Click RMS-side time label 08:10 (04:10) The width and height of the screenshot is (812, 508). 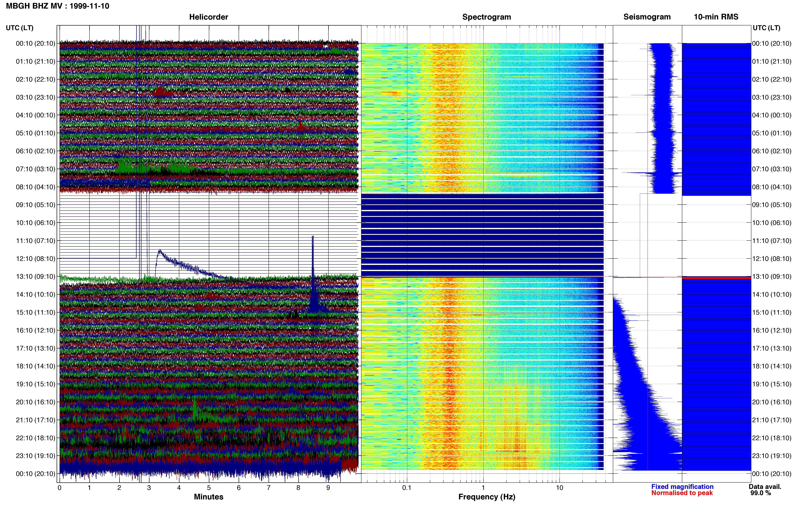[772, 187]
